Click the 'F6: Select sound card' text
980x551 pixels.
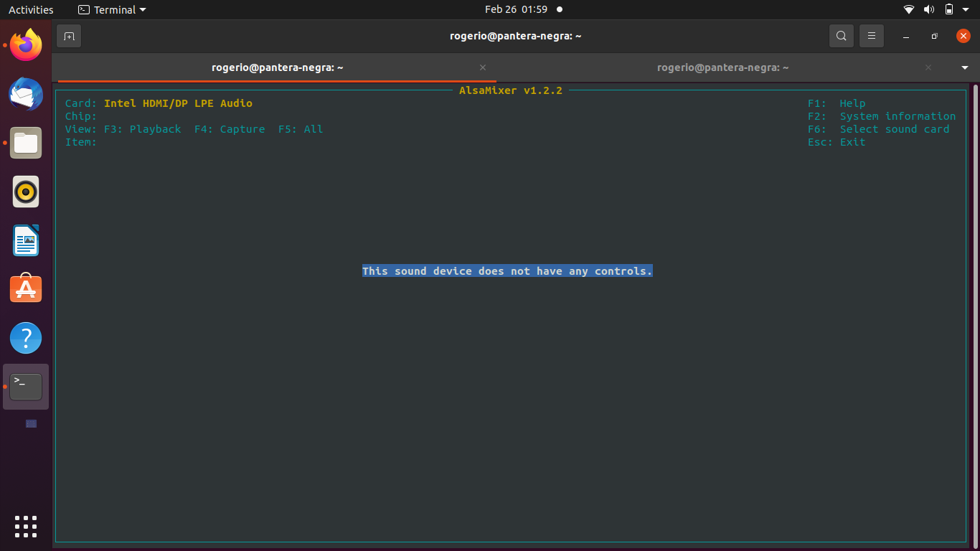(x=879, y=129)
